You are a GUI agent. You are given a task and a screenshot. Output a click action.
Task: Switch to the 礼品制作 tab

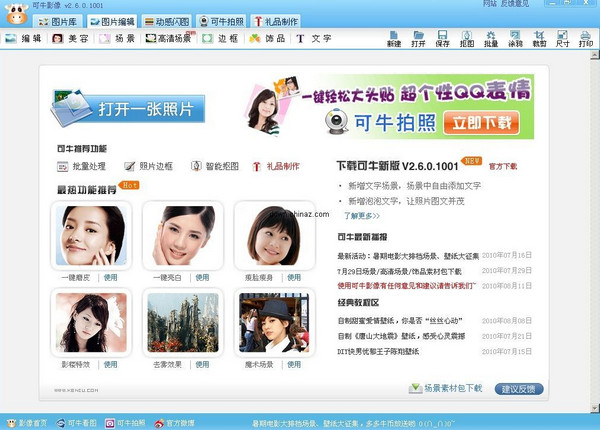click(276, 21)
